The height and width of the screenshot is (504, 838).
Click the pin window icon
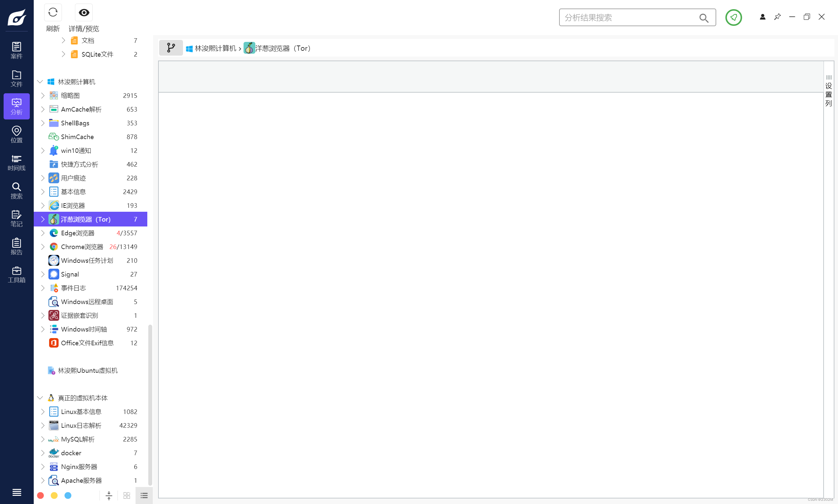[x=777, y=17]
